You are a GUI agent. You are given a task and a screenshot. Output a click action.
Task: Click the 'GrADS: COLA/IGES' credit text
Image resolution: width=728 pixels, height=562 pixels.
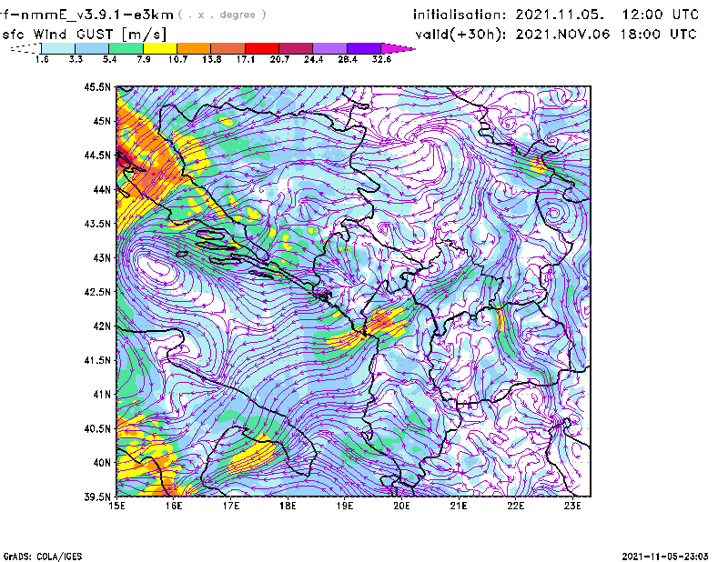(43, 557)
